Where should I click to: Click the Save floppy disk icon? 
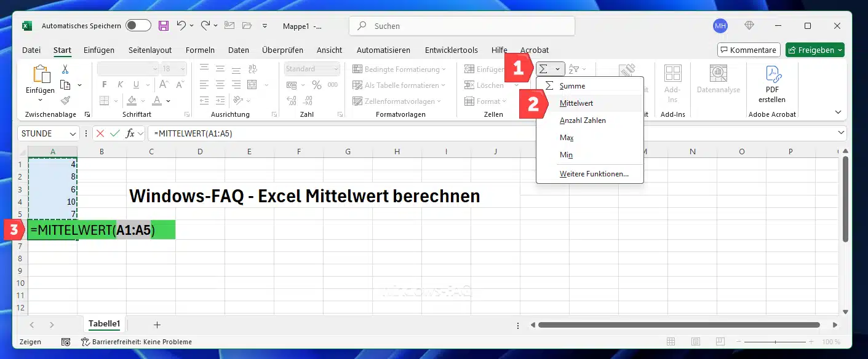[164, 26]
